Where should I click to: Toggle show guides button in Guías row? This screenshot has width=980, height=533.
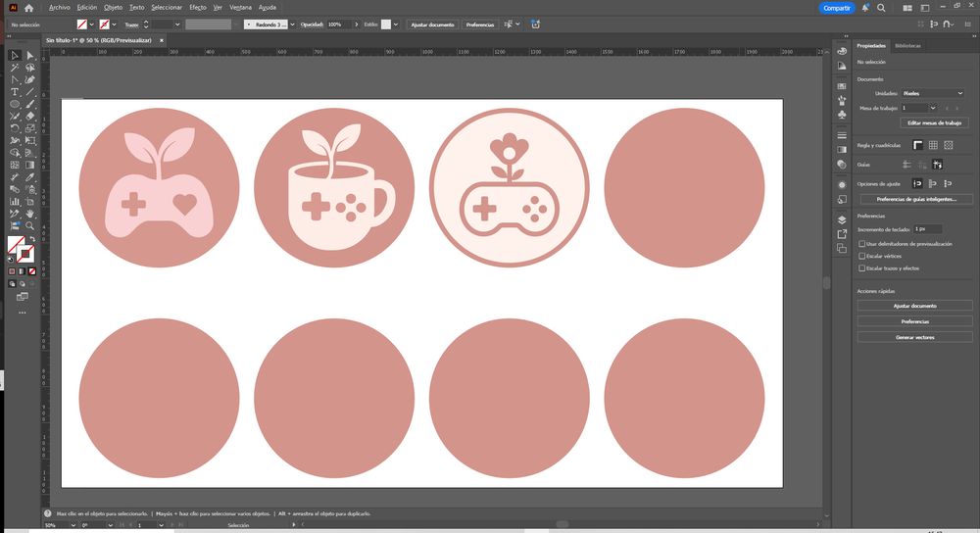coord(906,165)
